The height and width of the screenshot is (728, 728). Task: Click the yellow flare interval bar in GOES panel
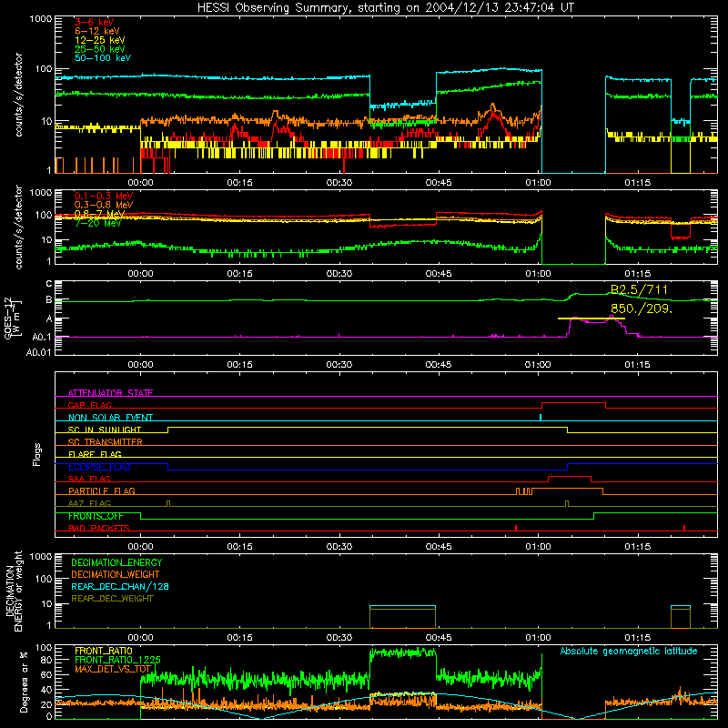click(591, 318)
